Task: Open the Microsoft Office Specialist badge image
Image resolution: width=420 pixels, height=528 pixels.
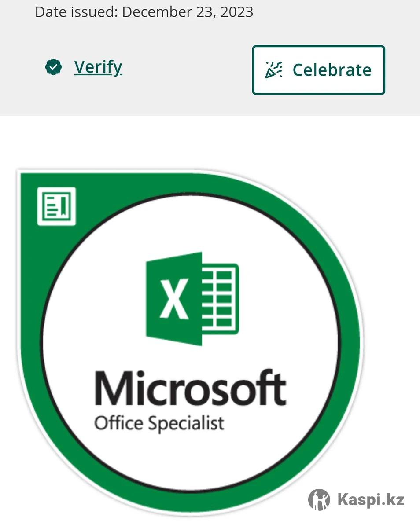Action: [x=190, y=342]
